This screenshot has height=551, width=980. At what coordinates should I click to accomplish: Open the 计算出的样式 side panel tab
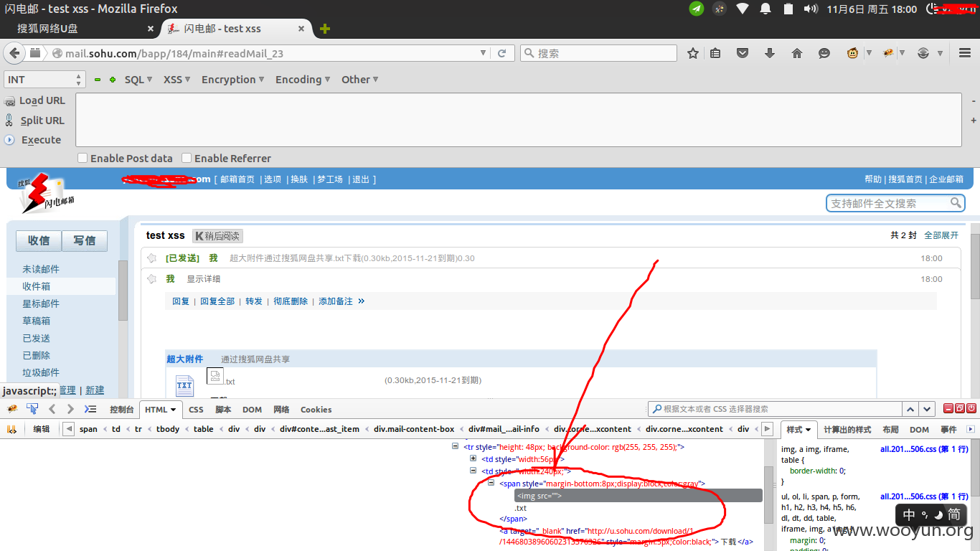click(847, 430)
